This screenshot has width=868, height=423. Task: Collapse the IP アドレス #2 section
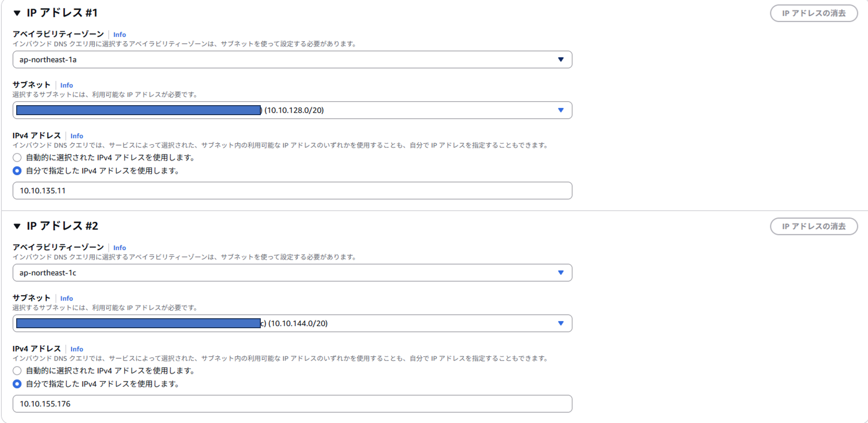(17, 226)
